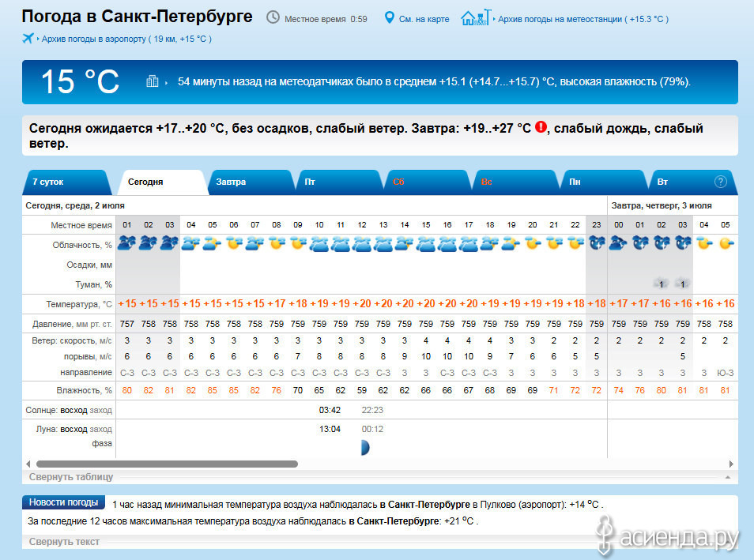Click the cloudiness icon for hour 19 today
754x560 pixels.
[x=511, y=244]
